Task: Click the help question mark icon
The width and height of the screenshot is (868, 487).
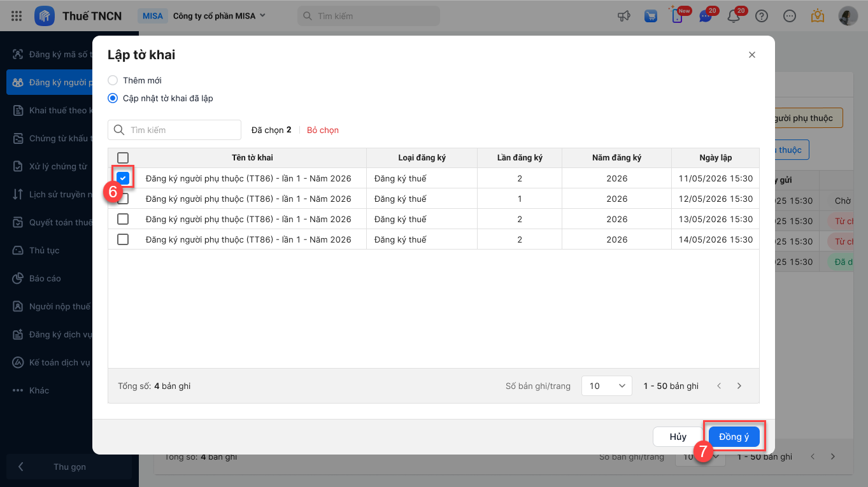Action: point(762,16)
